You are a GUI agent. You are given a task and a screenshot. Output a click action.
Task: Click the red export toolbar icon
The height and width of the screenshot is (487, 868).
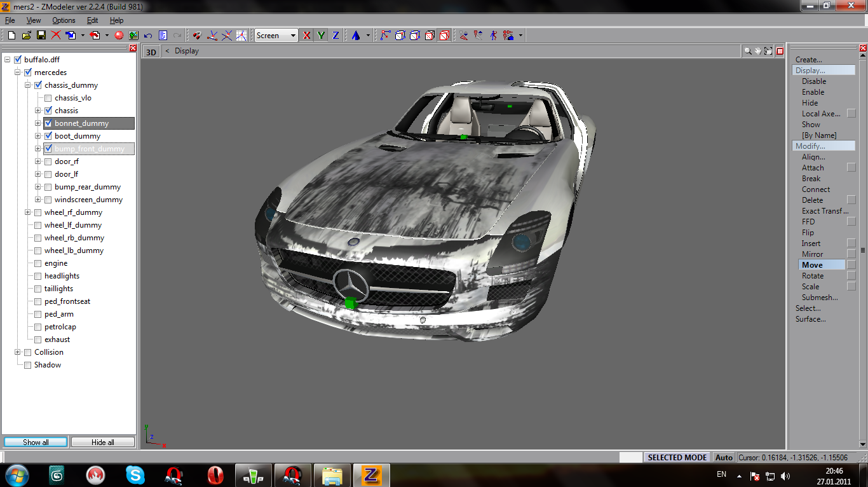click(95, 36)
